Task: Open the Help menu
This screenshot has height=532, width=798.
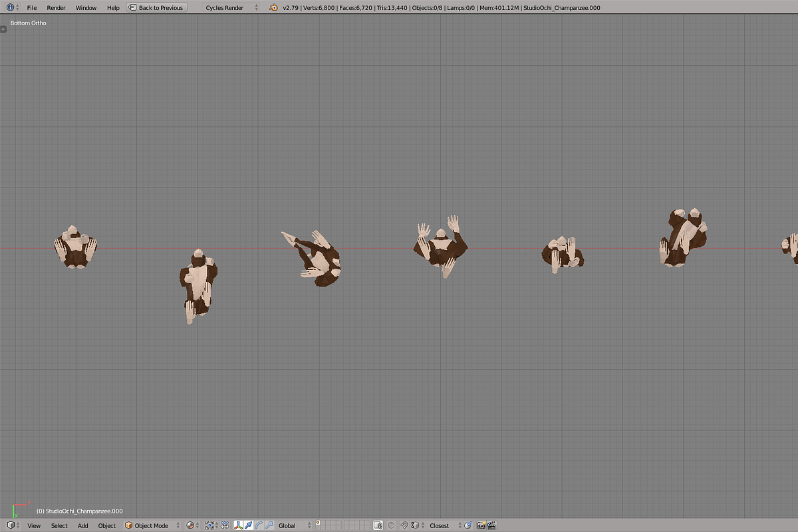Action: tap(113, 7)
